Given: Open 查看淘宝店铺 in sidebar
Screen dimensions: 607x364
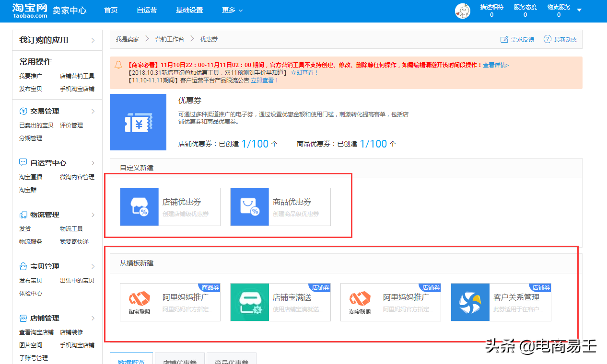Looking at the screenshot, I should [36, 332].
